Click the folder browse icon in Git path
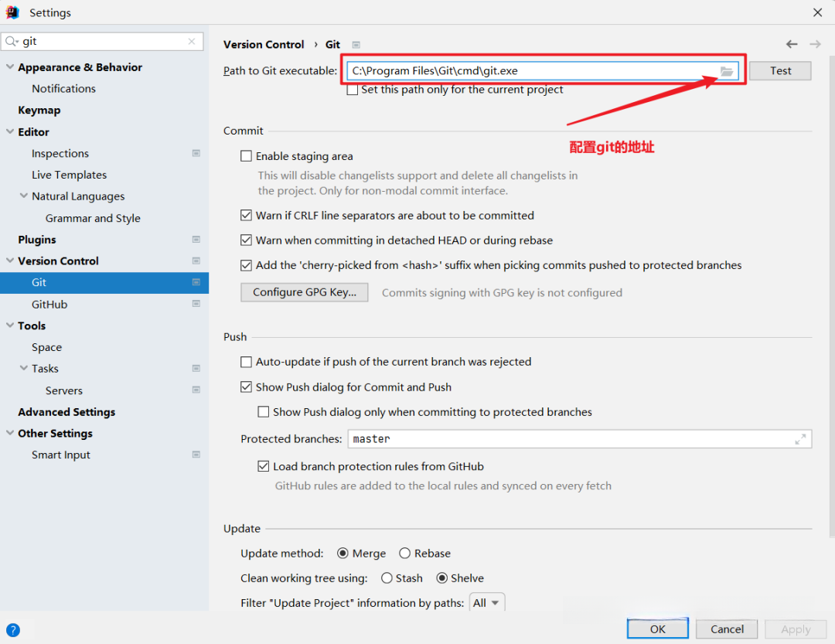This screenshot has width=835, height=644. pos(727,71)
